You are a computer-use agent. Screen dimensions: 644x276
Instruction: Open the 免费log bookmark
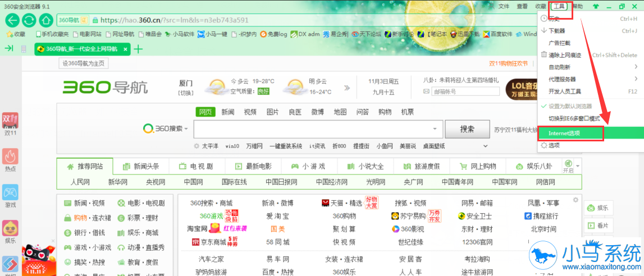point(273,34)
